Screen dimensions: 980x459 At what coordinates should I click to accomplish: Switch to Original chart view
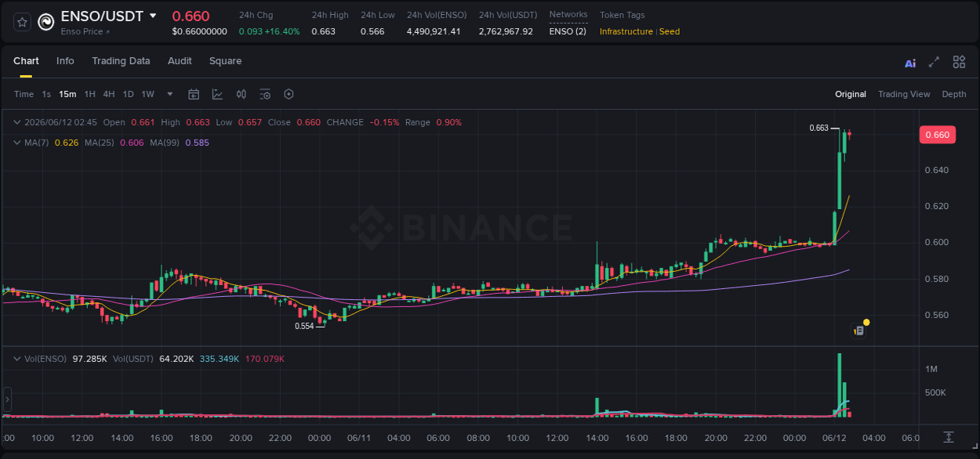[851, 94]
